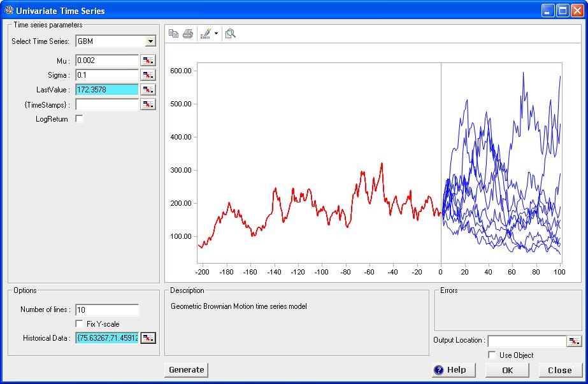
Task: Open Help for the dialog
Action: [454, 370]
